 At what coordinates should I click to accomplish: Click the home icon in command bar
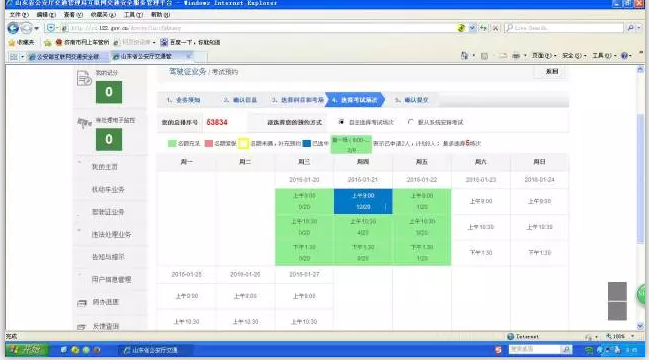pyautogui.click(x=464, y=55)
